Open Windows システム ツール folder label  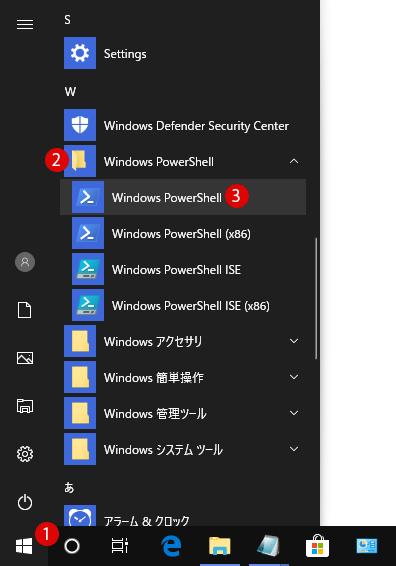[x=164, y=449]
